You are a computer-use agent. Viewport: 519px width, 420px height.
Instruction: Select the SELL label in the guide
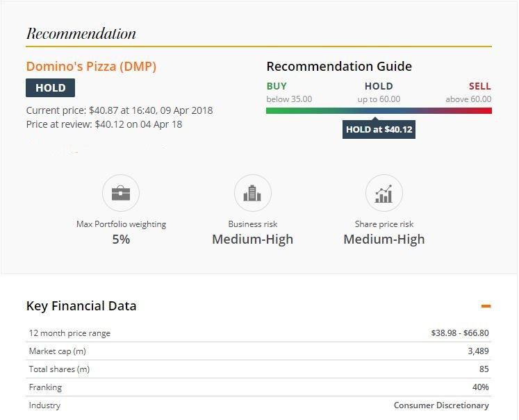(x=479, y=86)
